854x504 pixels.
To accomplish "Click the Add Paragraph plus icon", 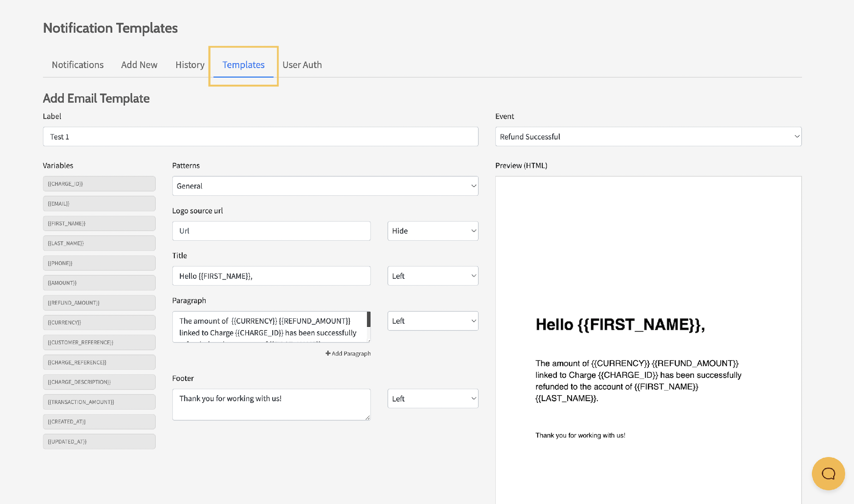I will 328,353.
